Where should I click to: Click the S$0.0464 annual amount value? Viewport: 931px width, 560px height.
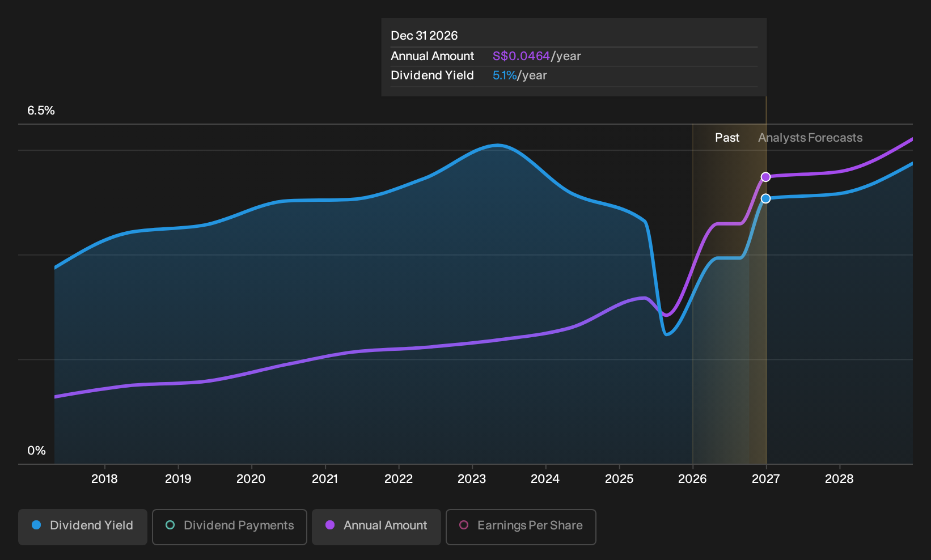[521, 56]
